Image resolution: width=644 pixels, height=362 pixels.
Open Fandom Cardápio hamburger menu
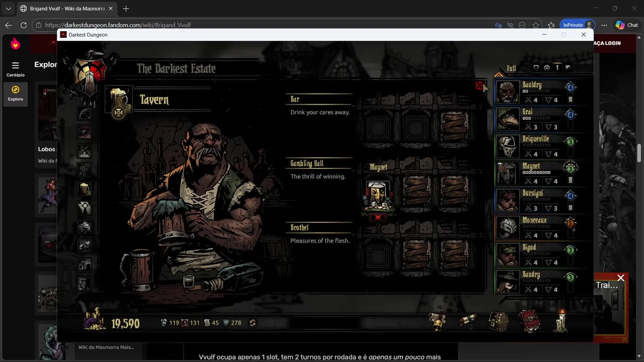(15, 68)
